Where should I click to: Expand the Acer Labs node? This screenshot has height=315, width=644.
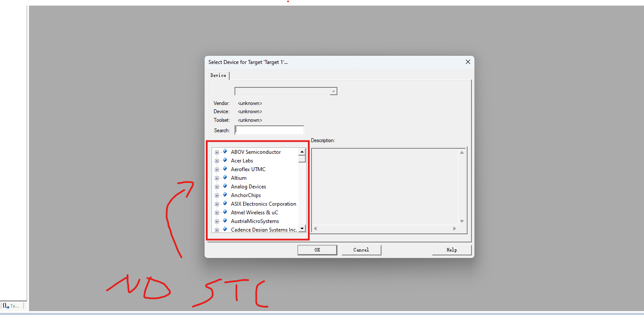click(x=217, y=161)
